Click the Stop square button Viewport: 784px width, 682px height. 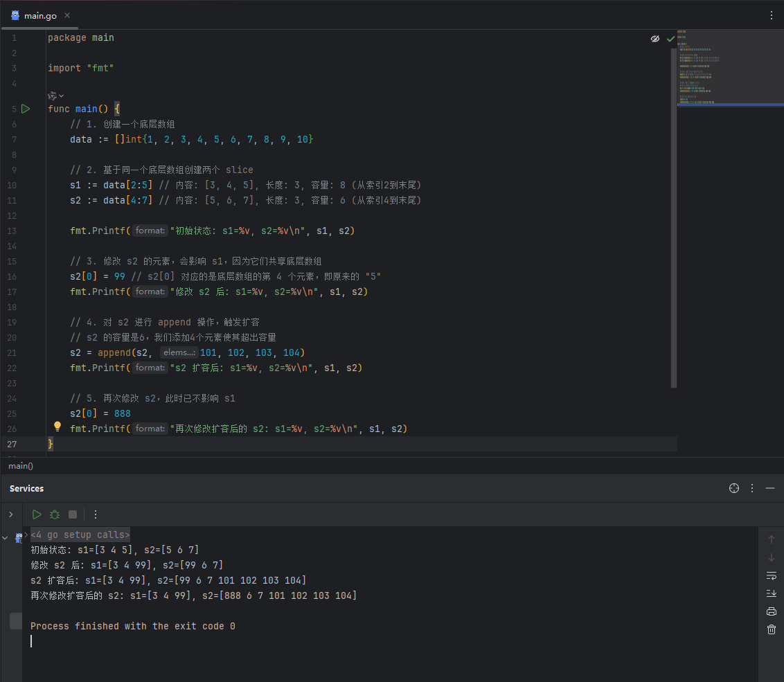click(73, 514)
